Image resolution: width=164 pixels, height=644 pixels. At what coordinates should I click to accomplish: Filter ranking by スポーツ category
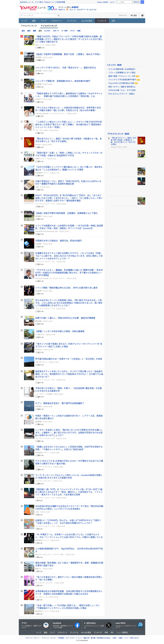(56, 31)
